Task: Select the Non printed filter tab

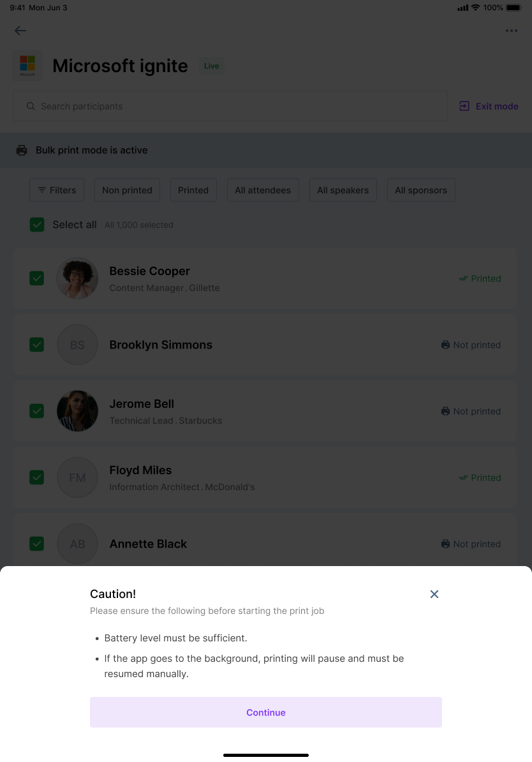Action: click(x=128, y=190)
